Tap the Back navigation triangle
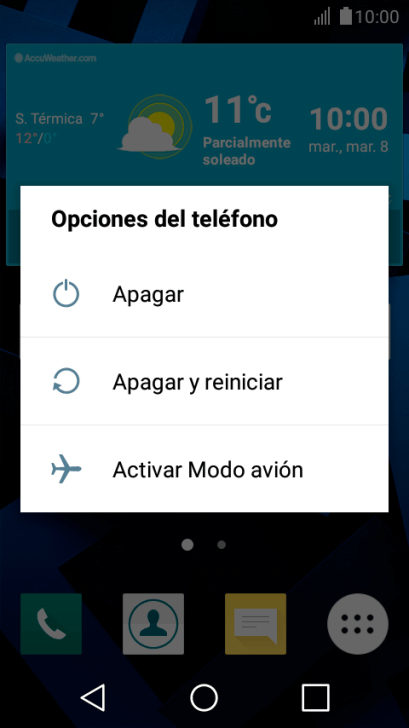This screenshot has height=728, width=409. (x=94, y=697)
